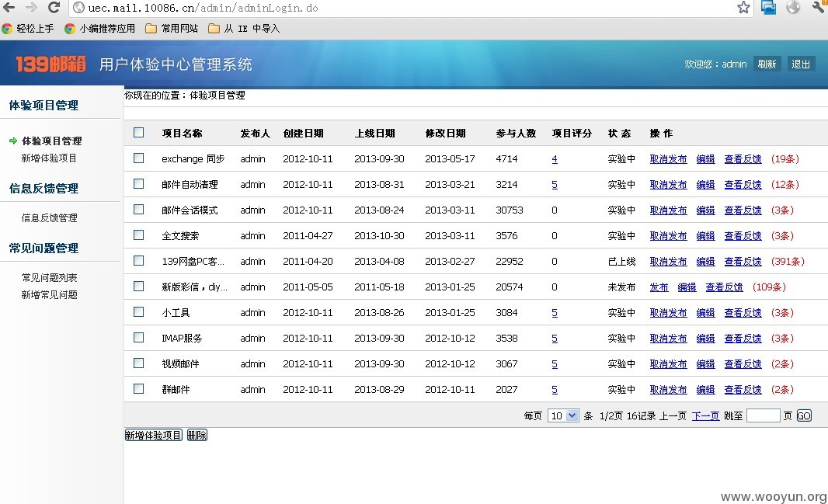Click the browser forward arrow
This screenshot has height=504, width=828.
tap(31, 8)
